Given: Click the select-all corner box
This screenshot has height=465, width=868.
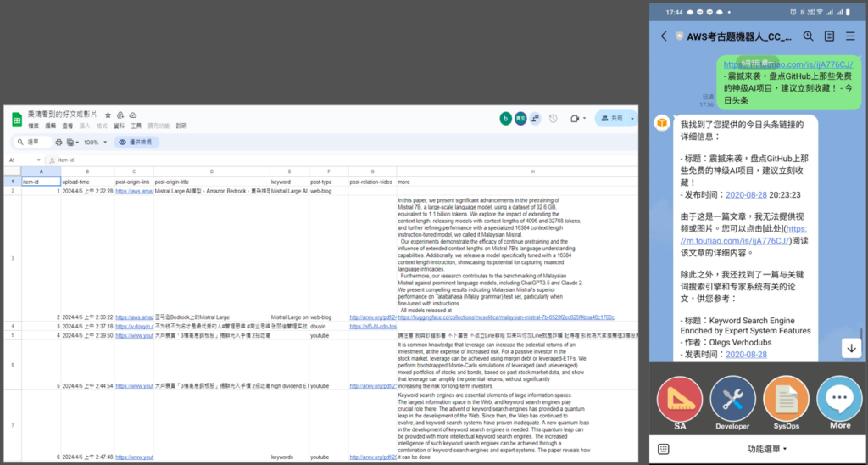Looking at the screenshot, I should tap(13, 171).
